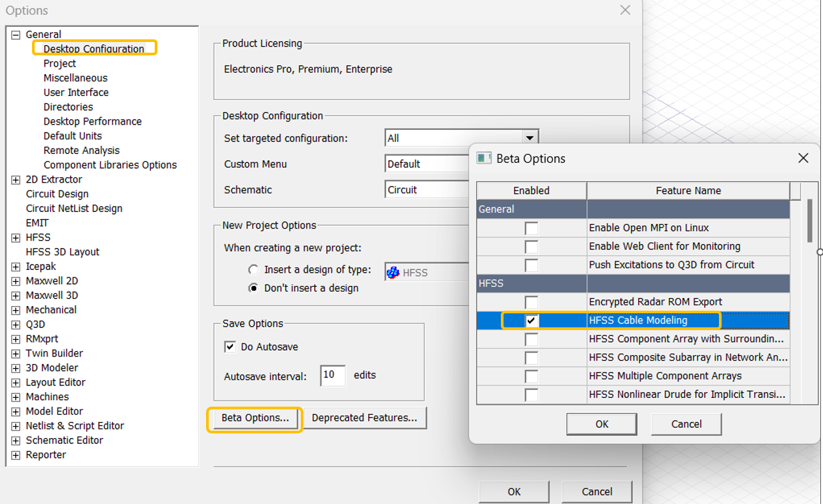823x504 pixels.
Task: Click the Beta Options... button
Action: click(x=255, y=418)
